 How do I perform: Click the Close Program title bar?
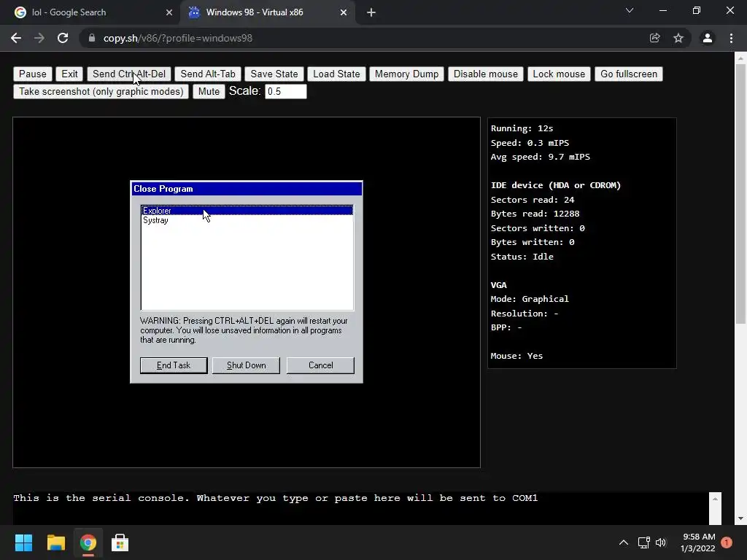tap(247, 189)
